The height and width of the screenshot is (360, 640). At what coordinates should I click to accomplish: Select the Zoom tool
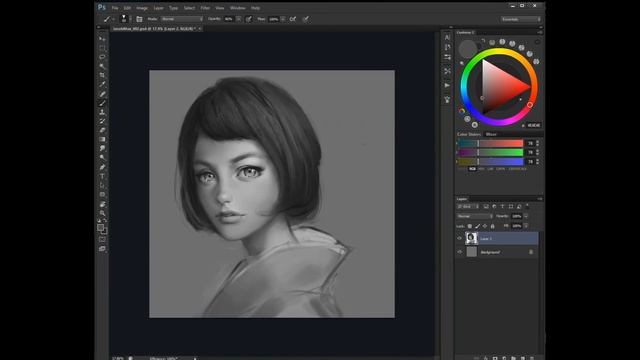102,213
